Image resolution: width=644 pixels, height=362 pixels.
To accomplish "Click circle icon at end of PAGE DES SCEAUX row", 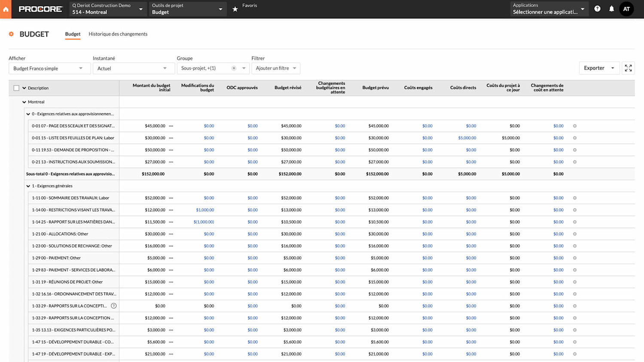I will (575, 126).
